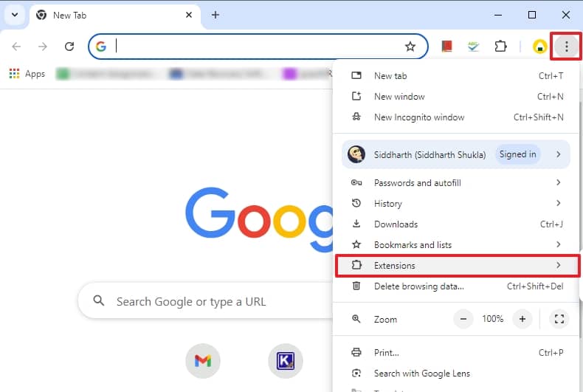Viewport: 583px width, 392px height.
Task: Open the Gmail shortcut tile
Action: point(203,361)
